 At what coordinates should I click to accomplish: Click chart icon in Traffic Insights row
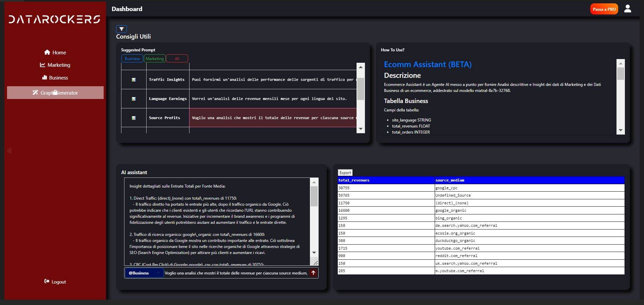[133, 80]
